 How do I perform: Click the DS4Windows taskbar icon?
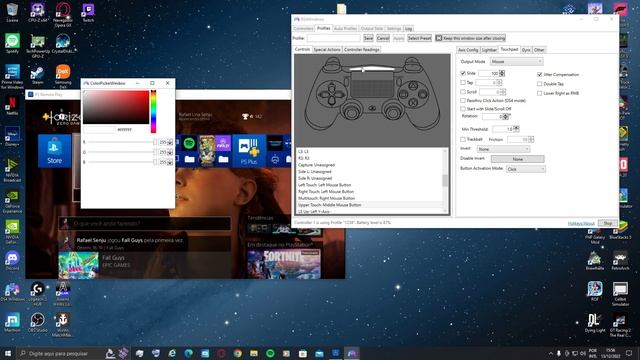[x=351, y=353]
